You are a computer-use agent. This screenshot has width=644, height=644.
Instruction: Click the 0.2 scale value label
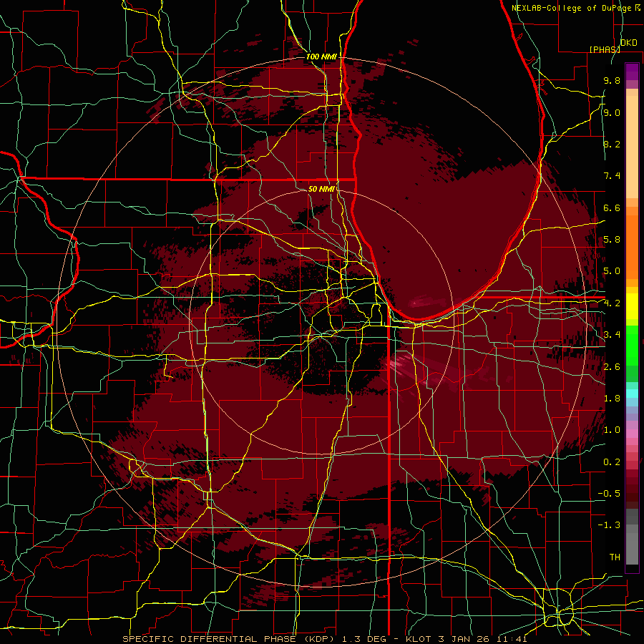(612, 462)
